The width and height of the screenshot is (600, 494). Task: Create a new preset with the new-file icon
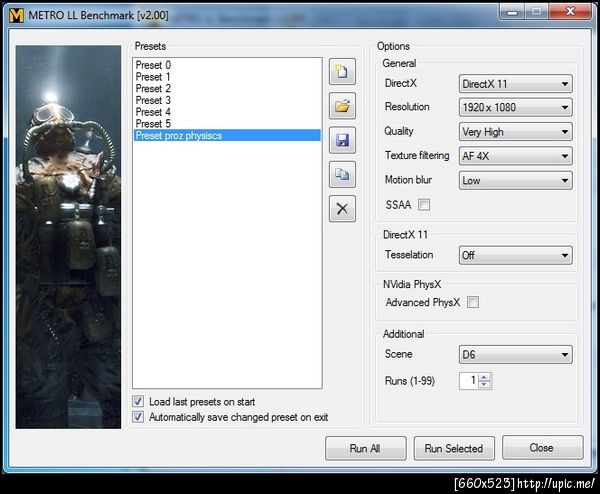[x=342, y=72]
